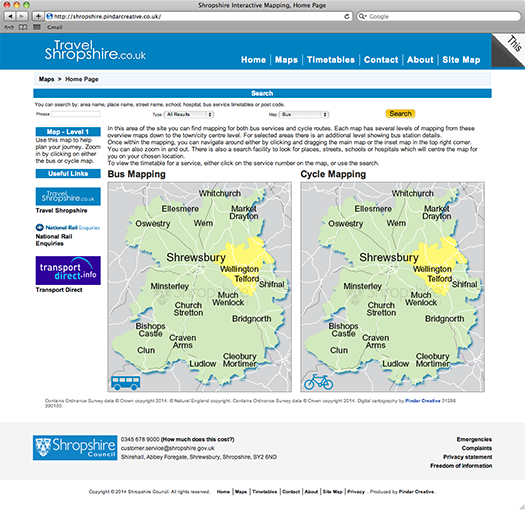This screenshot has height=510, width=525.
Task: Click the Pindar Creative link in copyright notice
Action: point(423,401)
